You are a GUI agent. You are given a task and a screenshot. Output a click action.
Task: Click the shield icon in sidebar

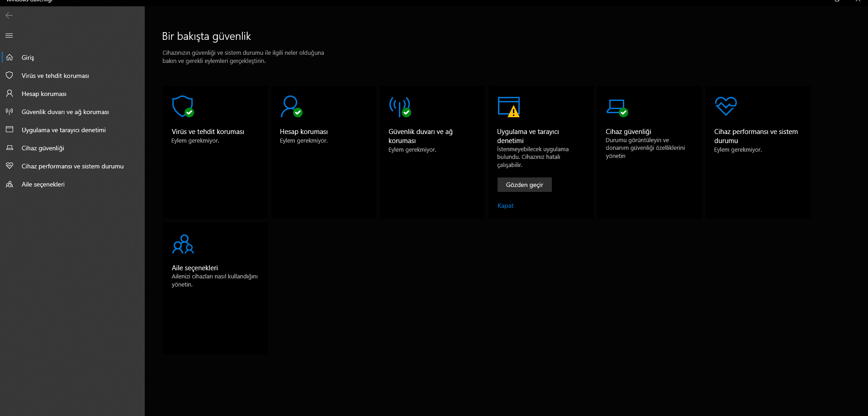(9, 75)
